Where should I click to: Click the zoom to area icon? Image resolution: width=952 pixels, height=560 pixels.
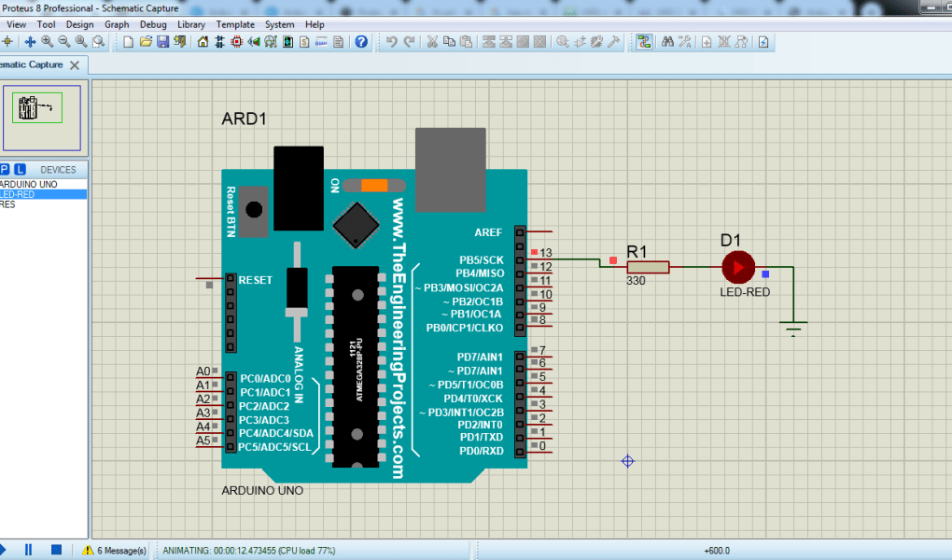tap(98, 42)
